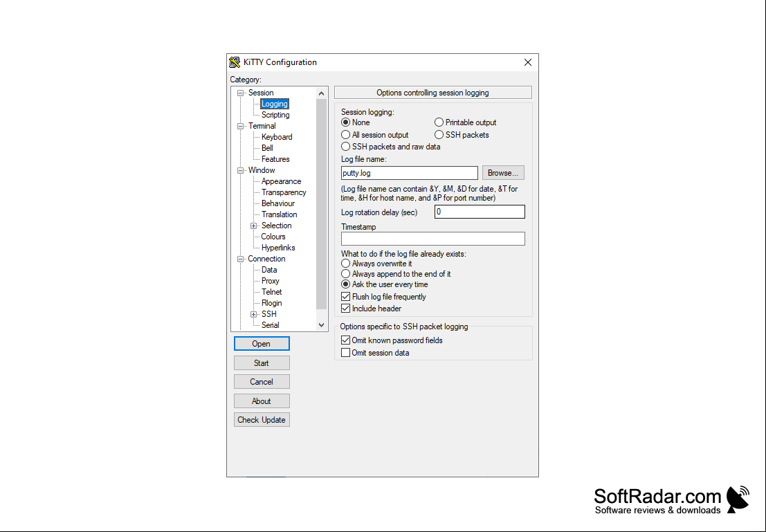Image resolution: width=766 pixels, height=532 pixels.
Task: Open the Scripting category
Action: point(275,115)
